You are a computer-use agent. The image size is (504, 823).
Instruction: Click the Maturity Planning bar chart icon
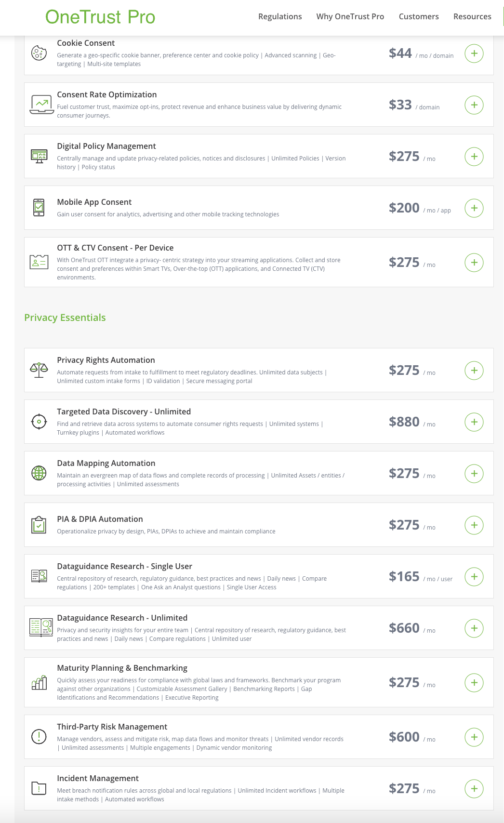point(39,683)
